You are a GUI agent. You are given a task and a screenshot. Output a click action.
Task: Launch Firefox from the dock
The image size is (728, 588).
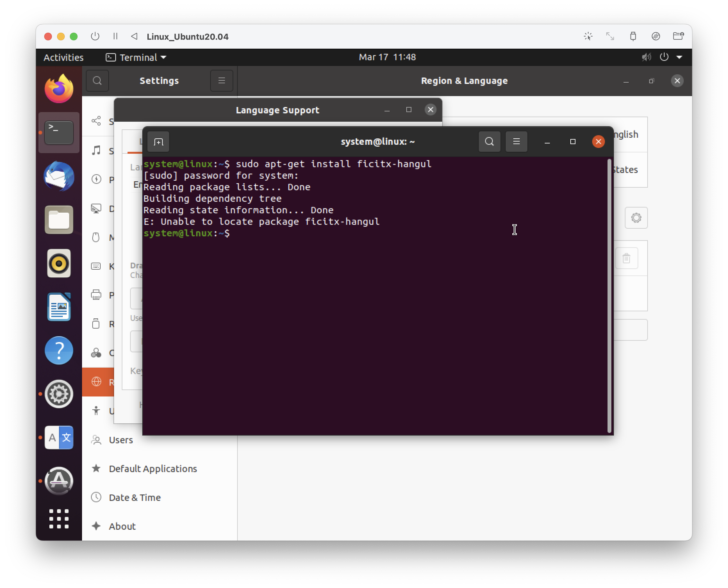coord(59,89)
